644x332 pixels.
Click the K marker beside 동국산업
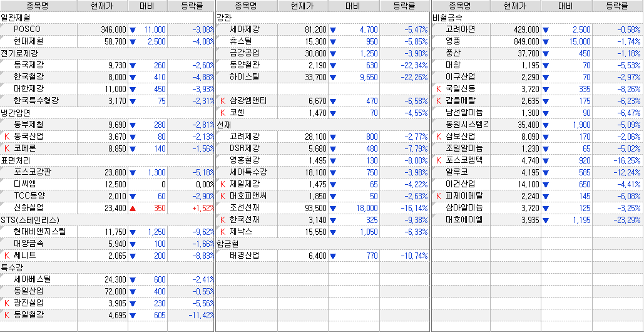click(8, 137)
